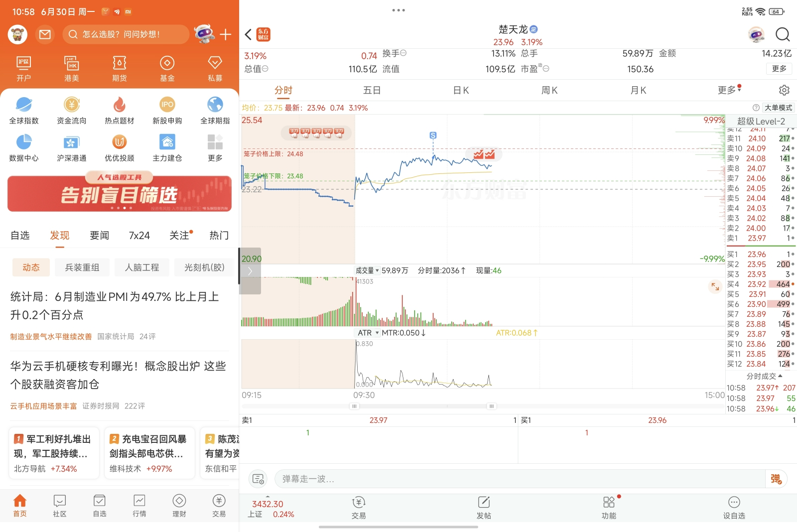Open 理财 bottom navigation tab
Viewport: 797px width, 532px height.
[179, 506]
